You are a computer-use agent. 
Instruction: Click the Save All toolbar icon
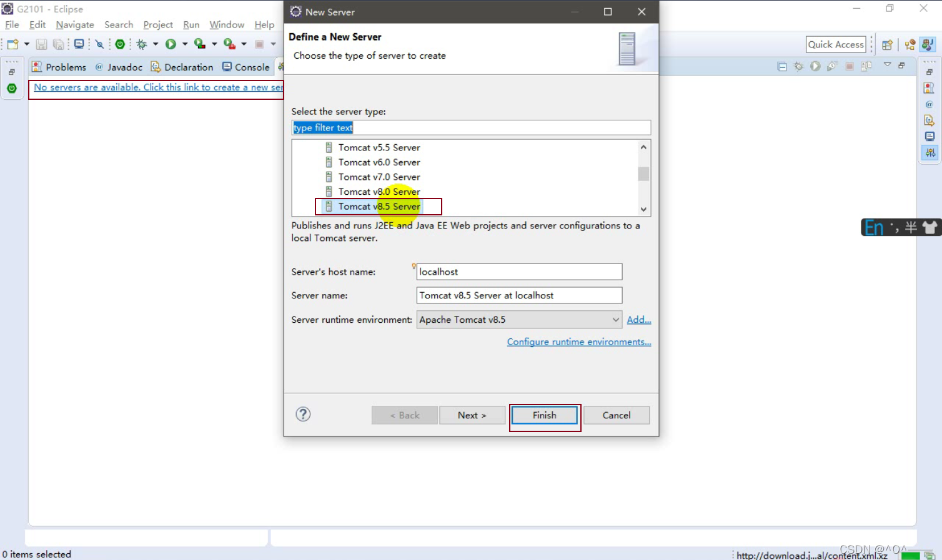(x=58, y=44)
